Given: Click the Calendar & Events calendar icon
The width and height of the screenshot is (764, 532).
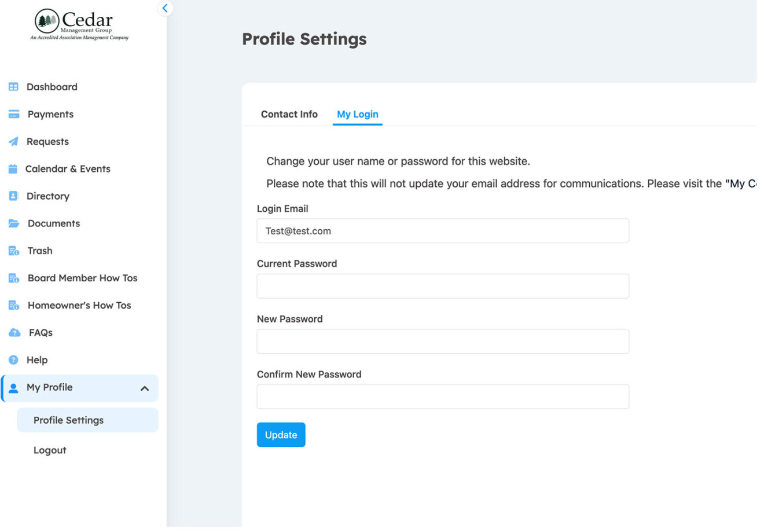Looking at the screenshot, I should coord(13,169).
